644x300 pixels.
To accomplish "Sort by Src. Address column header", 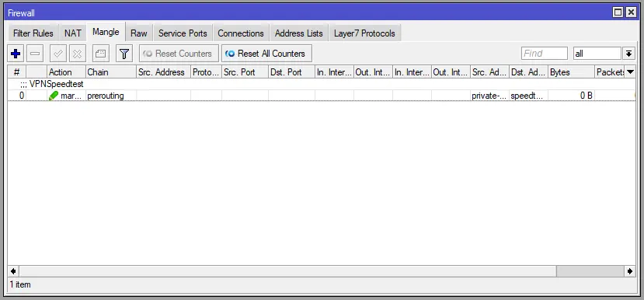I will pos(163,72).
